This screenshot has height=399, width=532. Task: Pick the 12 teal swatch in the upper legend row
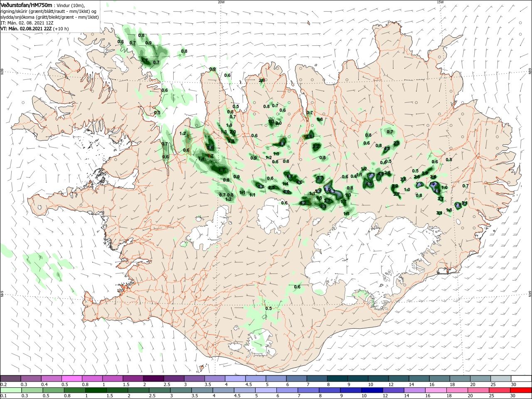399,378
